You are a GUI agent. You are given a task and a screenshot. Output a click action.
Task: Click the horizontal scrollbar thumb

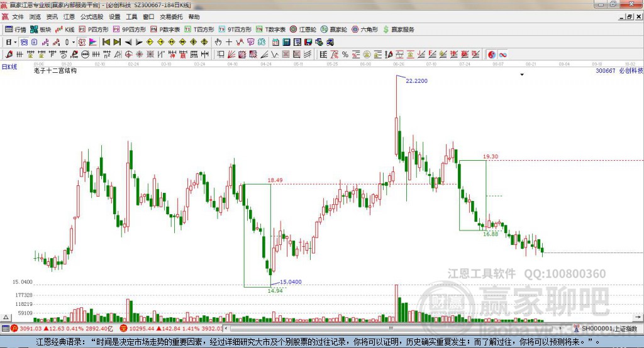[x=391, y=329]
